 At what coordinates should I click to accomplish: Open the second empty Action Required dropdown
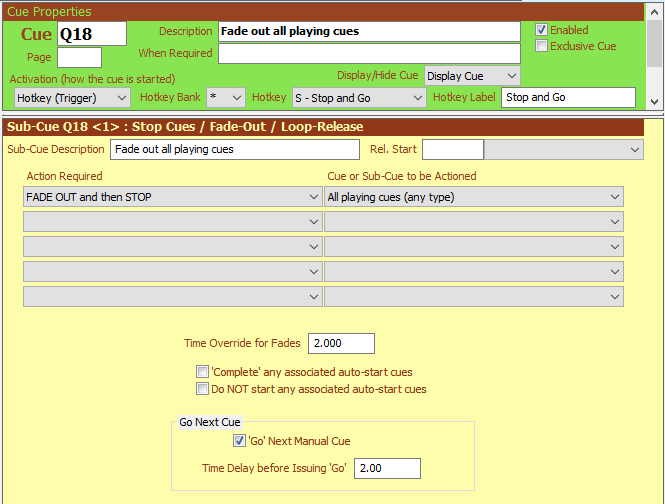point(171,246)
